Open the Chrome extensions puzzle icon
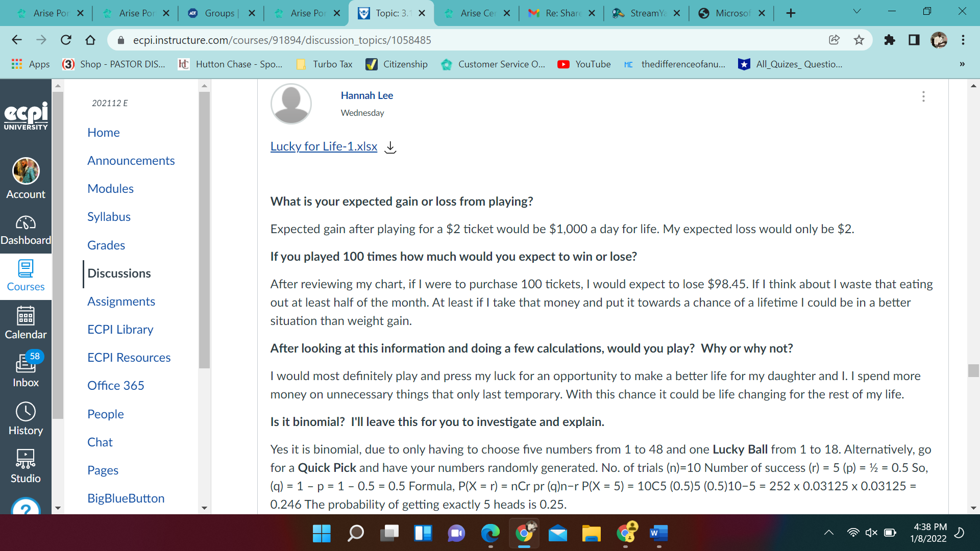This screenshot has height=551, width=980. pyautogui.click(x=890, y=40)
